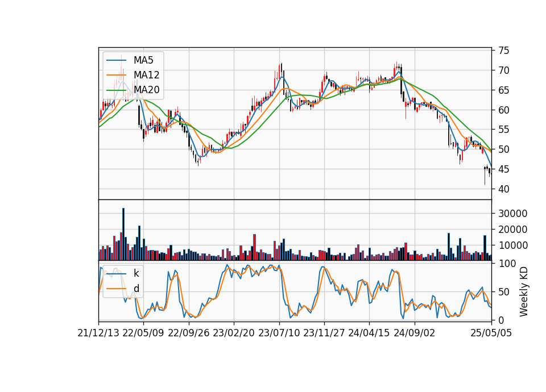Click the 24/04/15 date tick label
The height and width of the screenshot is (392, 546).
[369, 333]
